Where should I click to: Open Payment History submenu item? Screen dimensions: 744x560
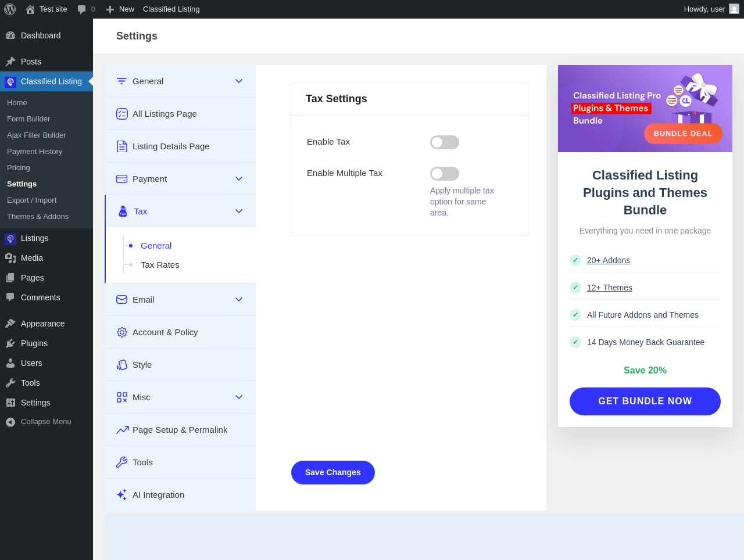click(34, 152)
